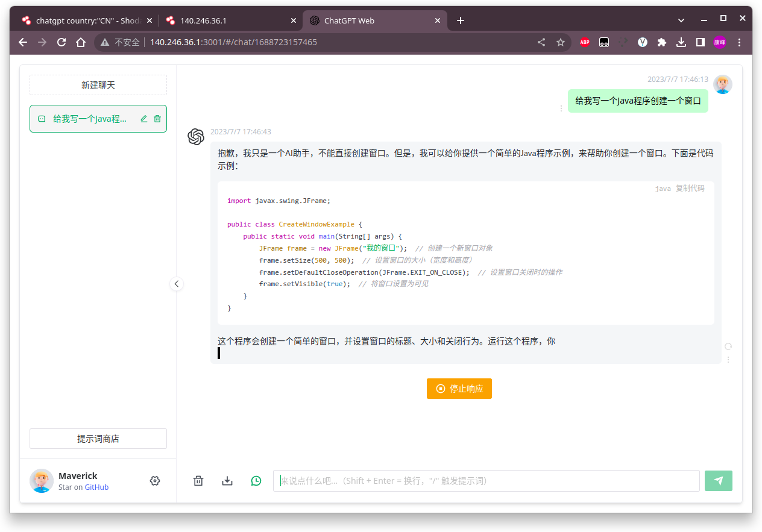
Task: Click the java language label in code block
Action: (x=663, y=189)
